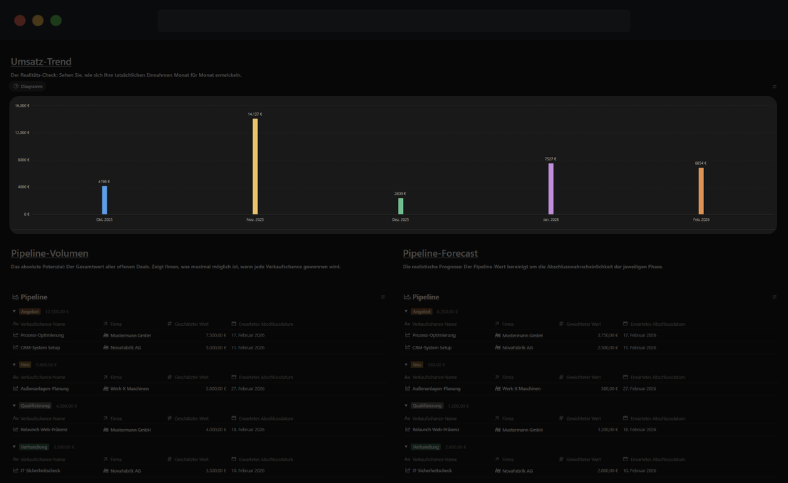Click the yellow minimize window button
The height and width of the screenshot is (483, 788).
coord(38,21)
